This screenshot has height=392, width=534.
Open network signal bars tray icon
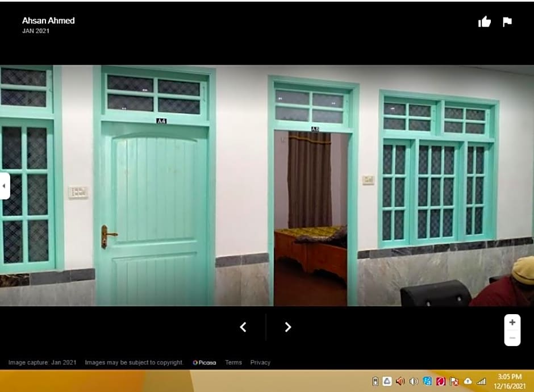[481, 381]
